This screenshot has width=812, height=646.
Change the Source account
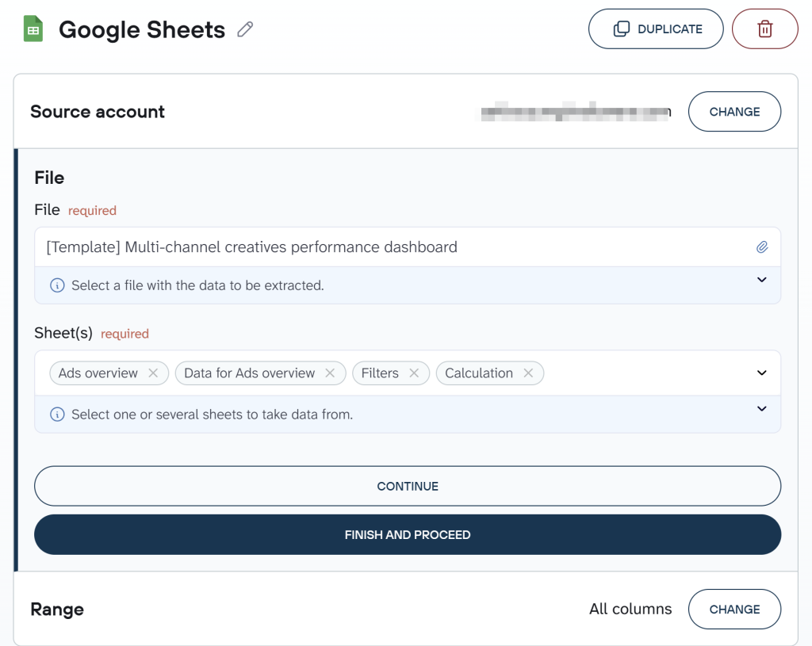click(x=734, y=112)
